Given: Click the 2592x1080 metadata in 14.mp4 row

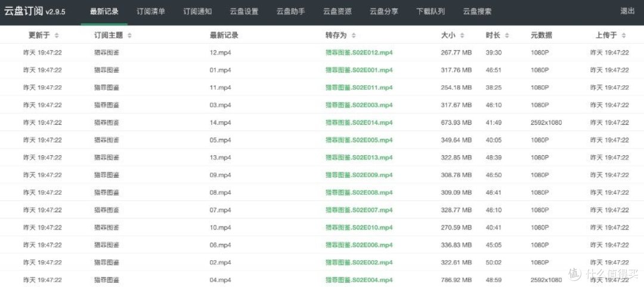Looking at the screenshot, I should 546,122.
